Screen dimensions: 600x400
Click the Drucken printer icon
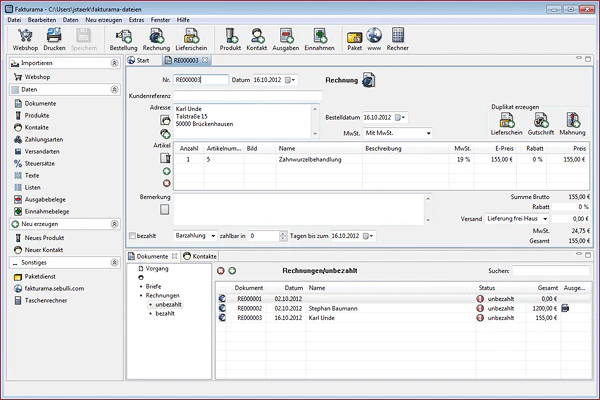click(x=54, y=40)
